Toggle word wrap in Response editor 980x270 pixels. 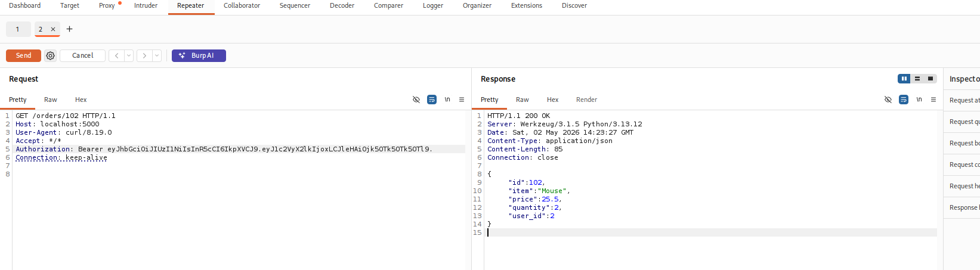pyautogui.click(x=904, y=100)
